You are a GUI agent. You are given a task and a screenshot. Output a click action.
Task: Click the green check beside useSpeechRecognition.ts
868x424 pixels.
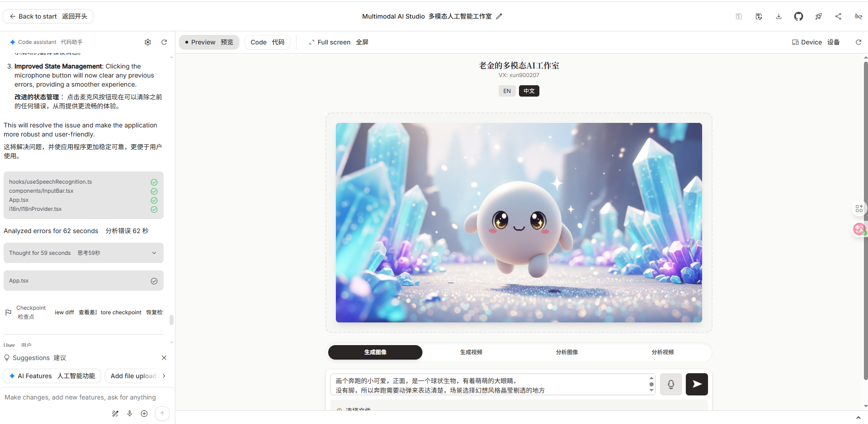tap(154, 182)
